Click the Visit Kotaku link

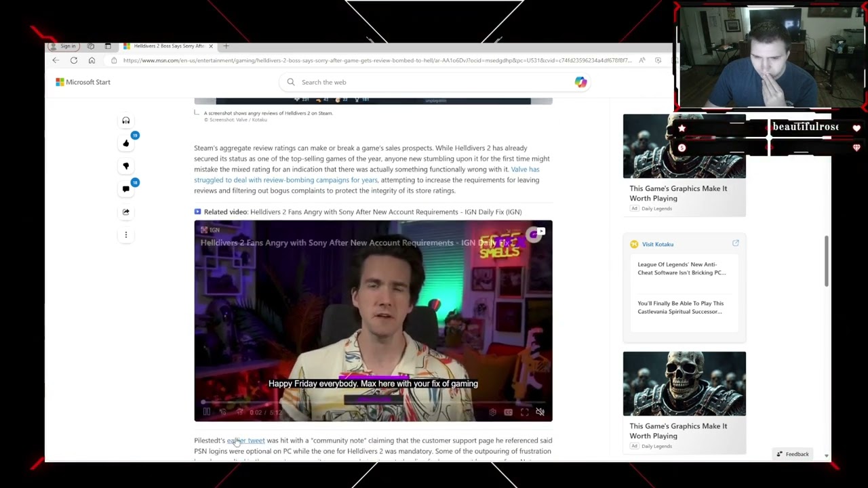click(x=657, y=244)
